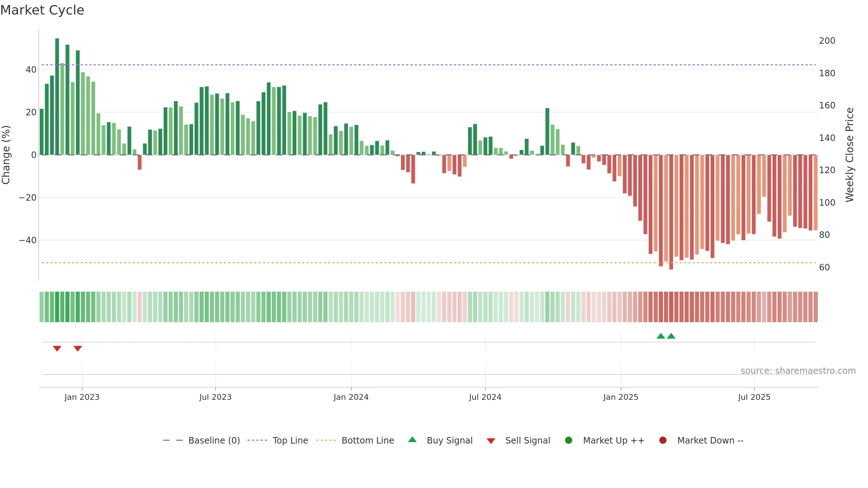868x488 pixels.
Task: Click the 'Sell Signal' legend label
Action: point(528,441)
